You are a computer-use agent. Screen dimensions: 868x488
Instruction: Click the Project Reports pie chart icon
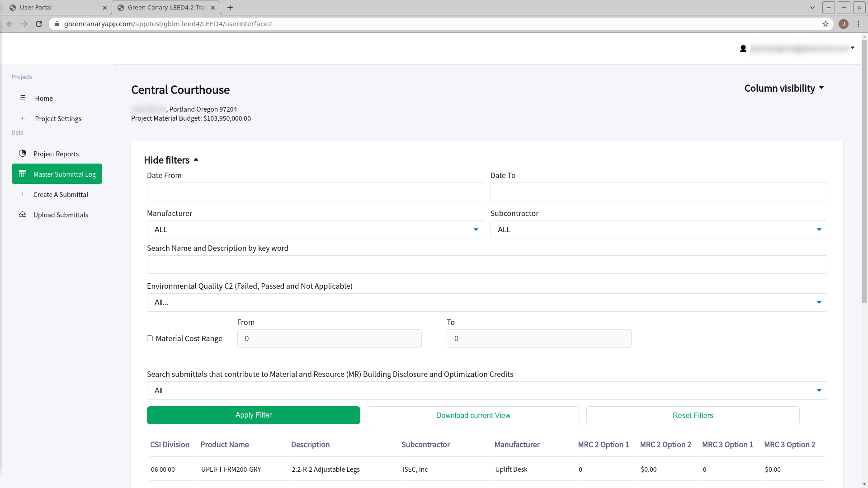(x=23, y=154)
